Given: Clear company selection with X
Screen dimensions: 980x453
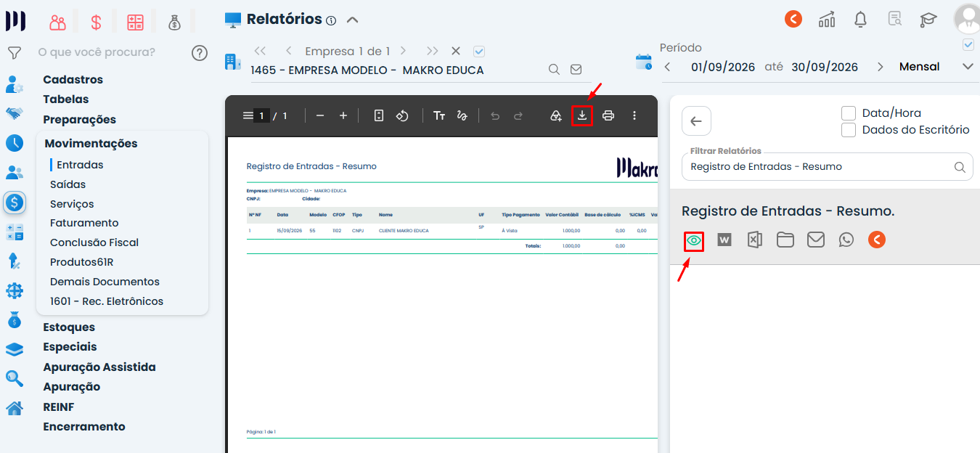Looking at the screenshot, I should tap(456, 52).
